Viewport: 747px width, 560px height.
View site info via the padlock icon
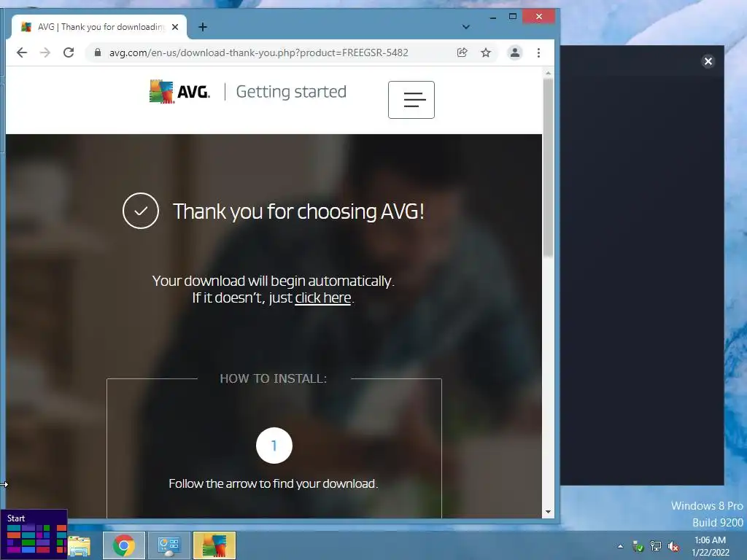(98, 52)
